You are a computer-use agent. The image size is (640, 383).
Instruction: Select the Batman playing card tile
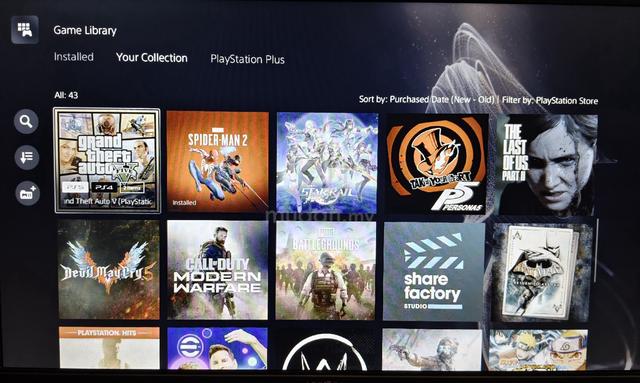coord(542,272)
